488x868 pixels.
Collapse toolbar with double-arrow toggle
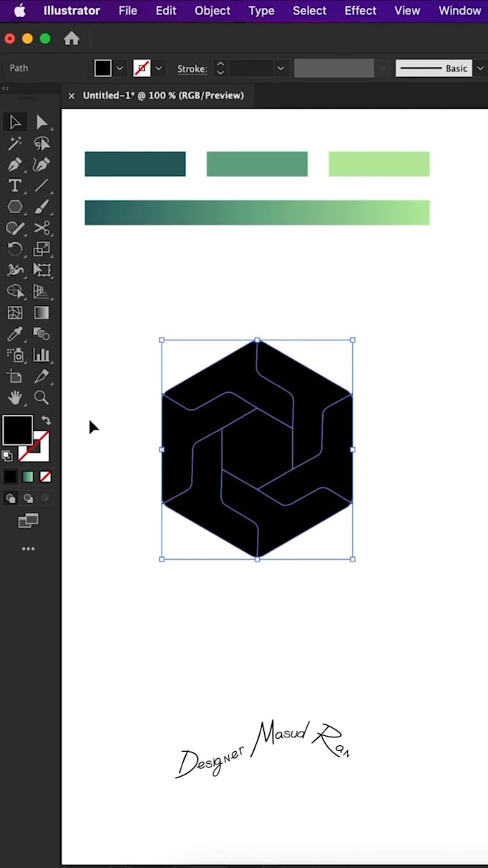tap(6, 89)
